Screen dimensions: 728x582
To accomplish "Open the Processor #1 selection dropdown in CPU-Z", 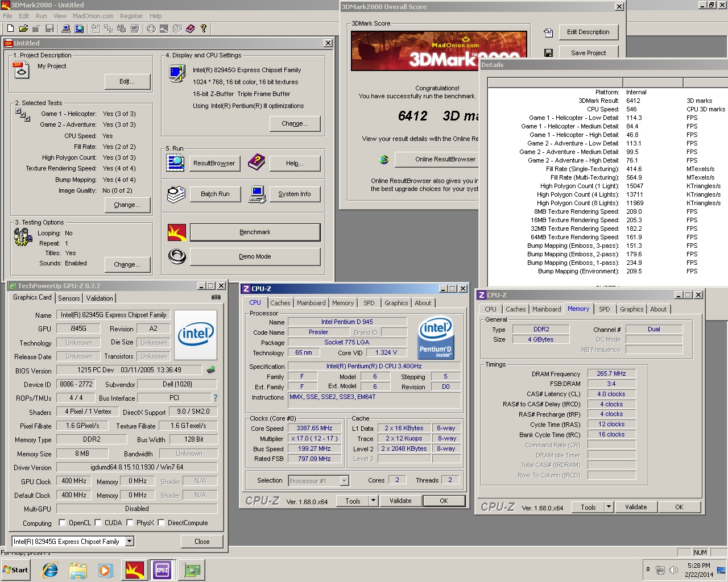I will [344, 481].
